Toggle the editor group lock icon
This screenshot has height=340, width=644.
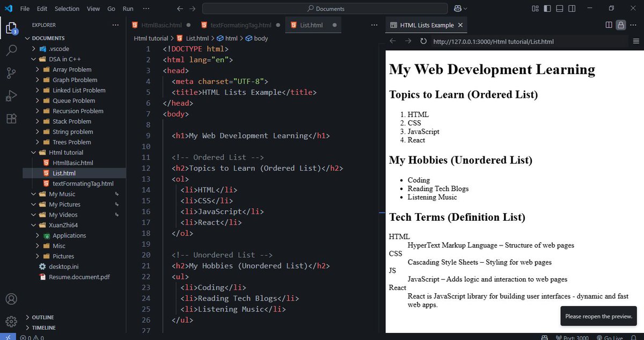pos(621,25)
